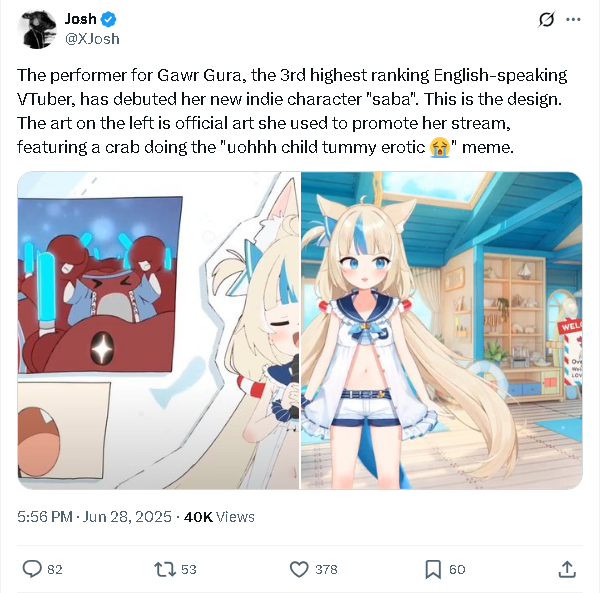Toggle the bookmark icon
The image size is (610, 593).
coord(433,569)
